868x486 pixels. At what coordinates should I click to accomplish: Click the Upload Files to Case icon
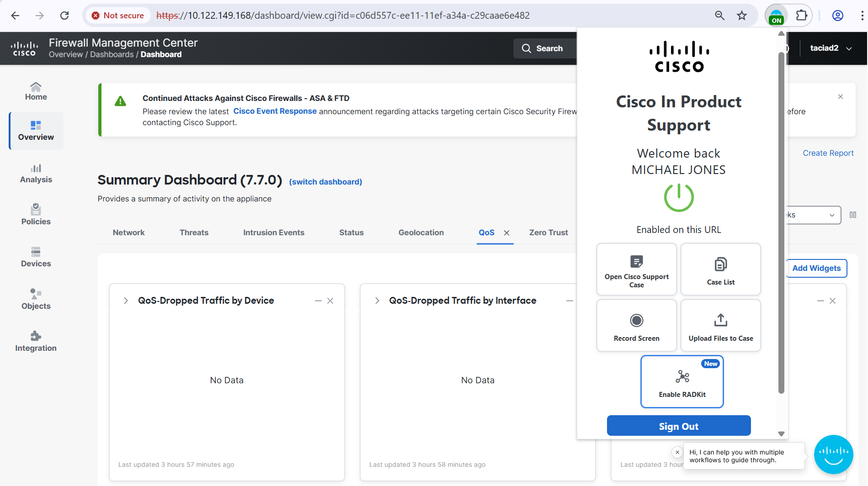[720, 321]
